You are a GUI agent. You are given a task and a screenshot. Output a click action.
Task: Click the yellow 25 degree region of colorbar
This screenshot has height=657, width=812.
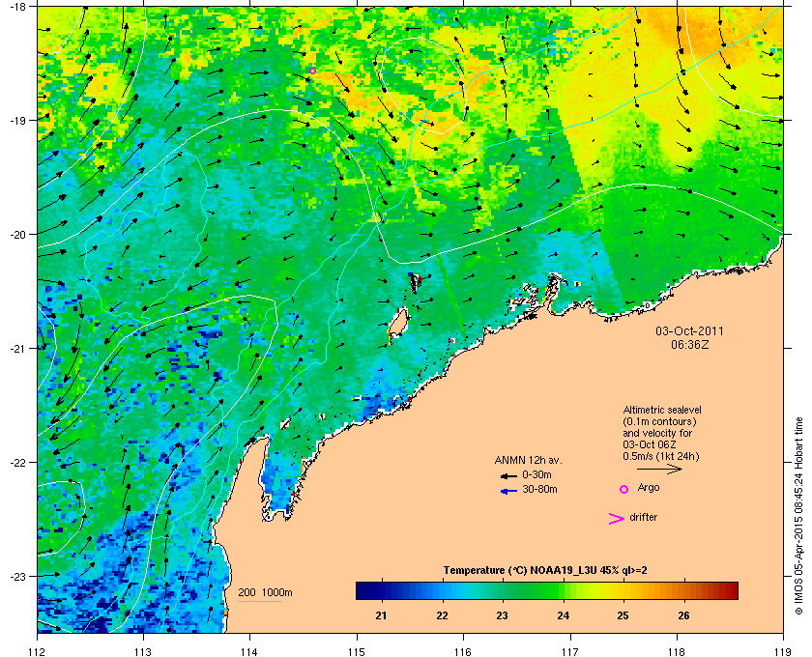point(623,590)
